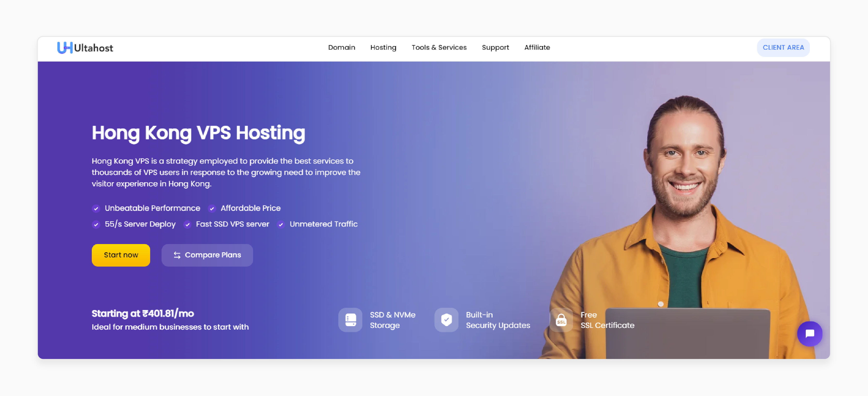Viewport: 868px width, 396px height.
Task: Open the Hosting menu
Action: pos(383,48)
